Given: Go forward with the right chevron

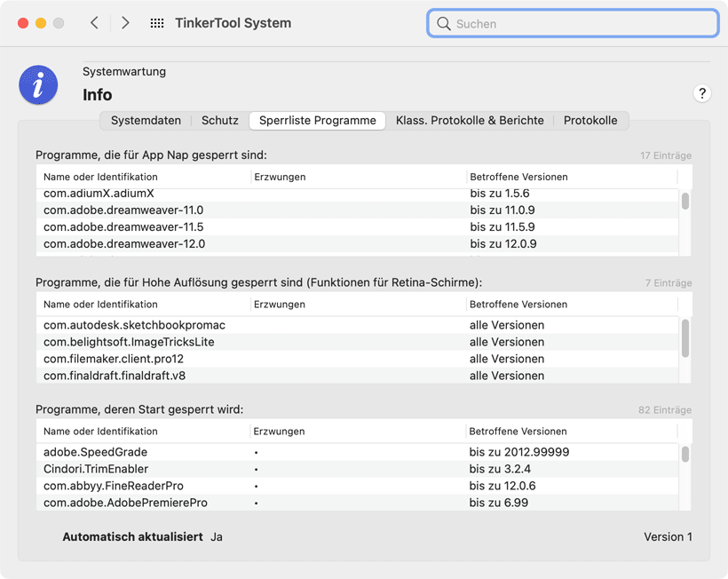Looking at the screenshot, I should coord(125,23).
